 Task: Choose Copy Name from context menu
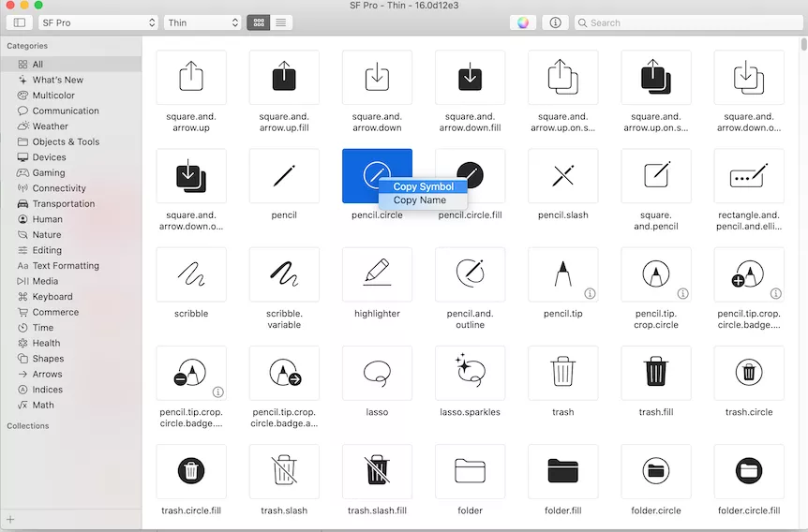(x=419, y=200)
